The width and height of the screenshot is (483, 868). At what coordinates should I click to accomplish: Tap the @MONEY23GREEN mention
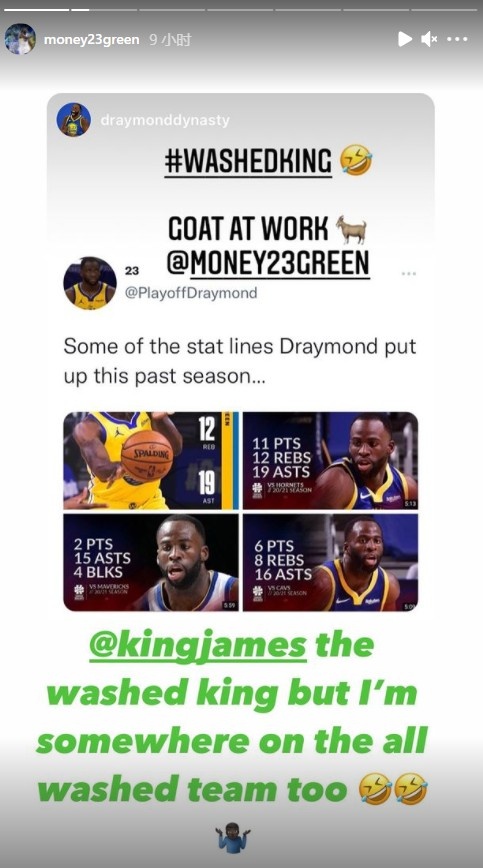(268, 264)
